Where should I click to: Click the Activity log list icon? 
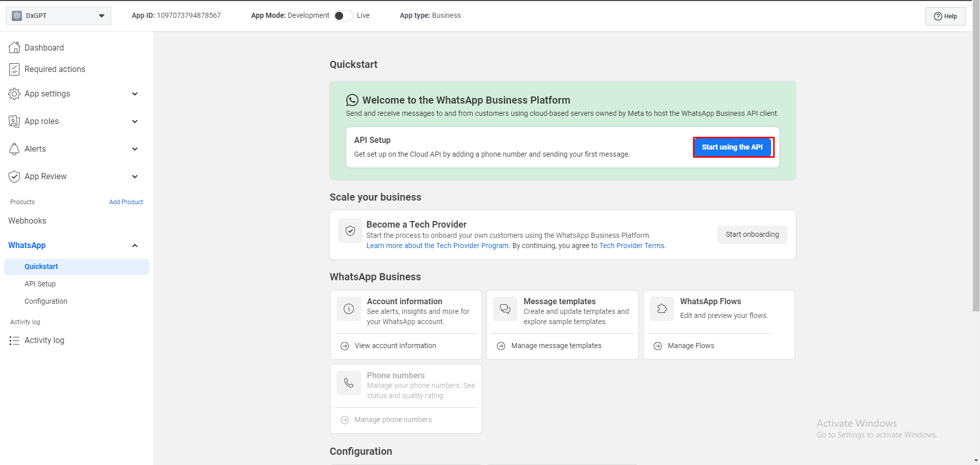(14, 340)
